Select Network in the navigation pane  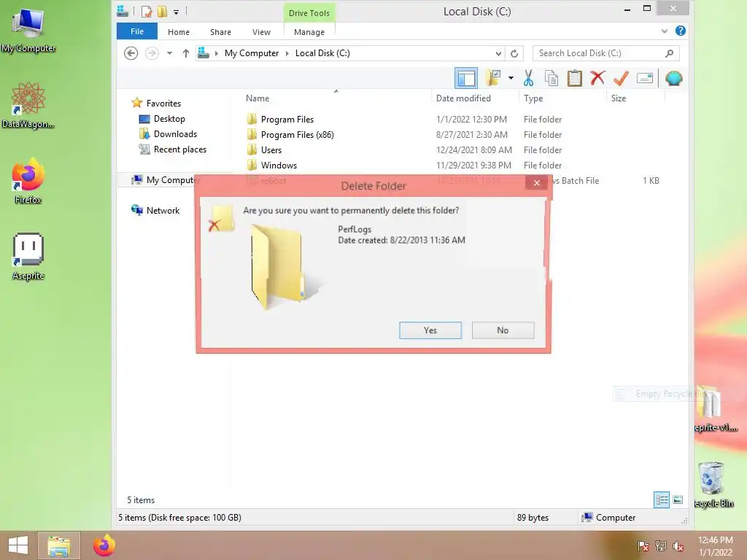point(163,210)
